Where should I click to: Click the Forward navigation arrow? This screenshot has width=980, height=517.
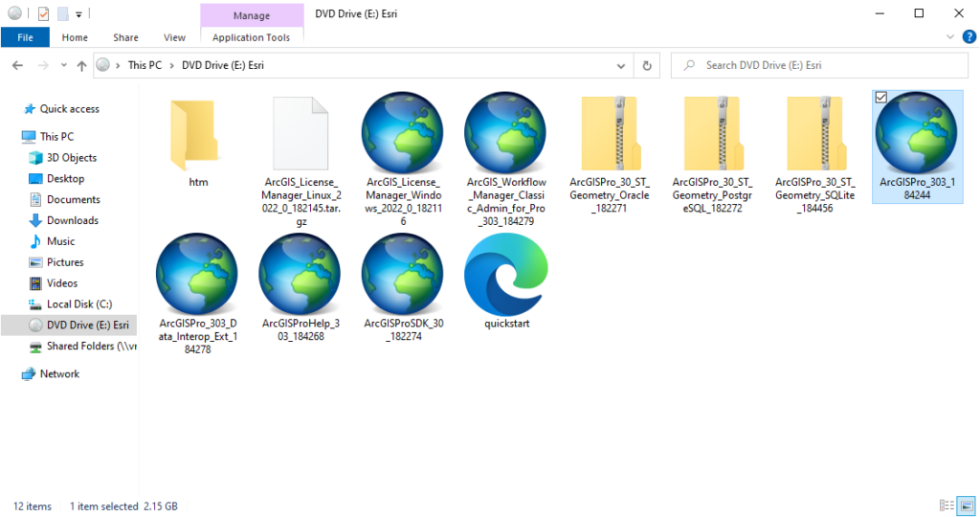pyautogui.click(x=42, y=65)
